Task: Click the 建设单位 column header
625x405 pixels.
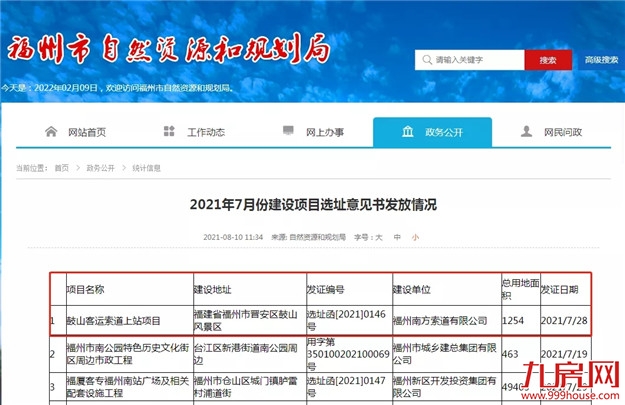Action: pos(412,289)
